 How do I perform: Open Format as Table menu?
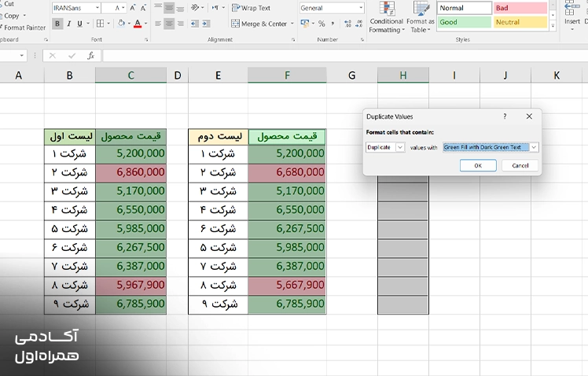pos(421,17)
